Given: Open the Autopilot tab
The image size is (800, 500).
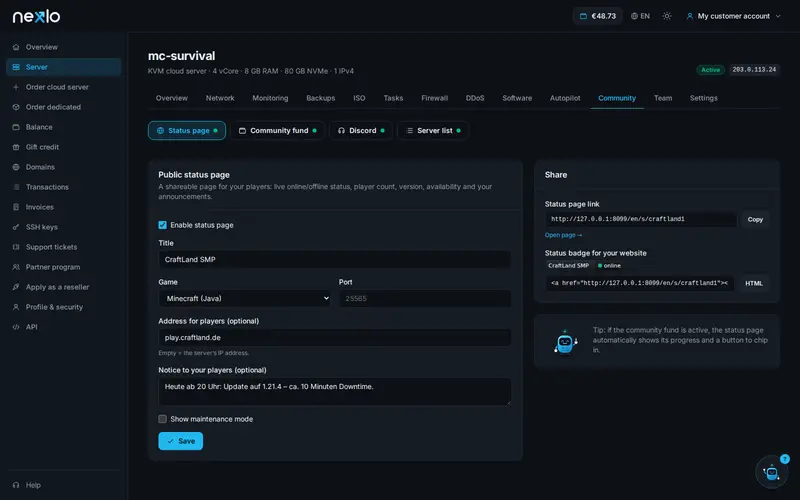Looking at the screenshot, I should click(565, 98).
